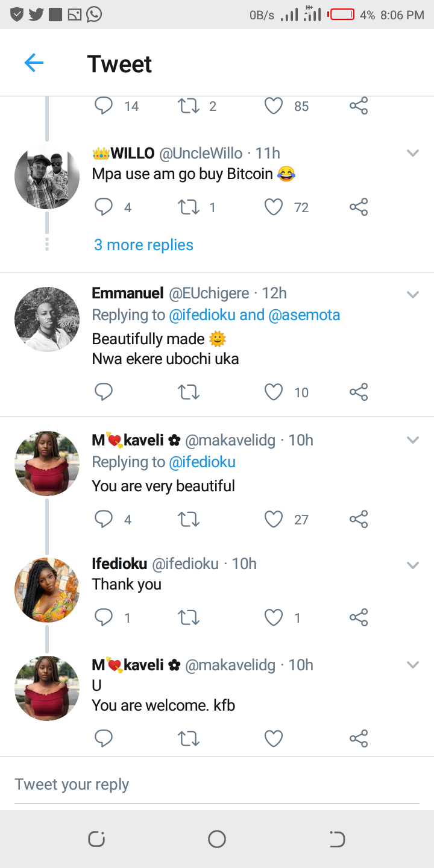
Task: Reply to Emmanuel's 'Beautifully made' tweet
Action: pos(104,392)
